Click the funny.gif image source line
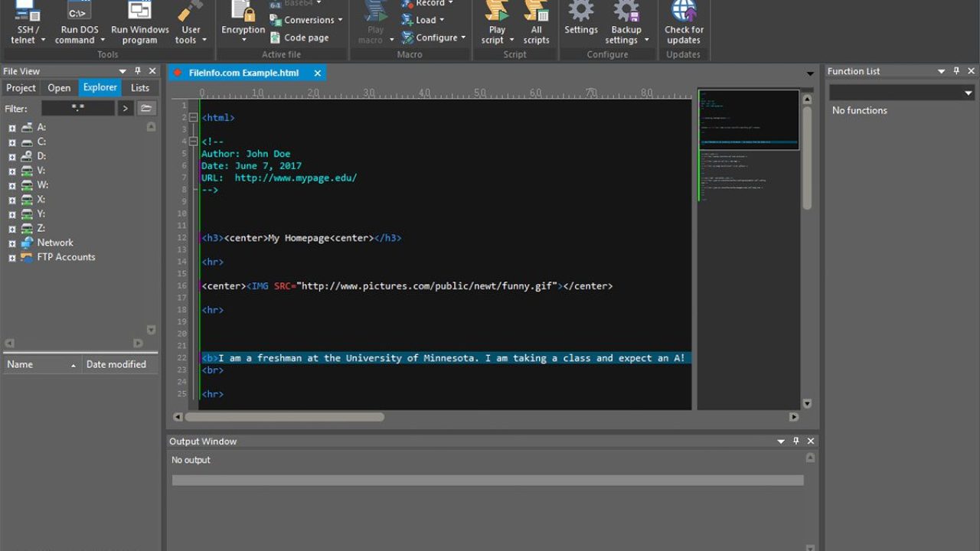 point(407,286)
